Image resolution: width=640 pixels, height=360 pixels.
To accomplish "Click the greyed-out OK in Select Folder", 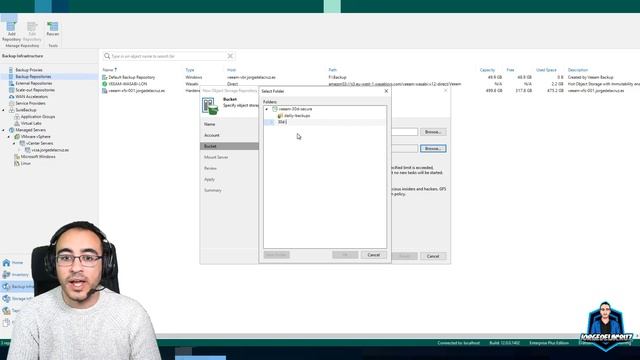I will coord(345,255).
